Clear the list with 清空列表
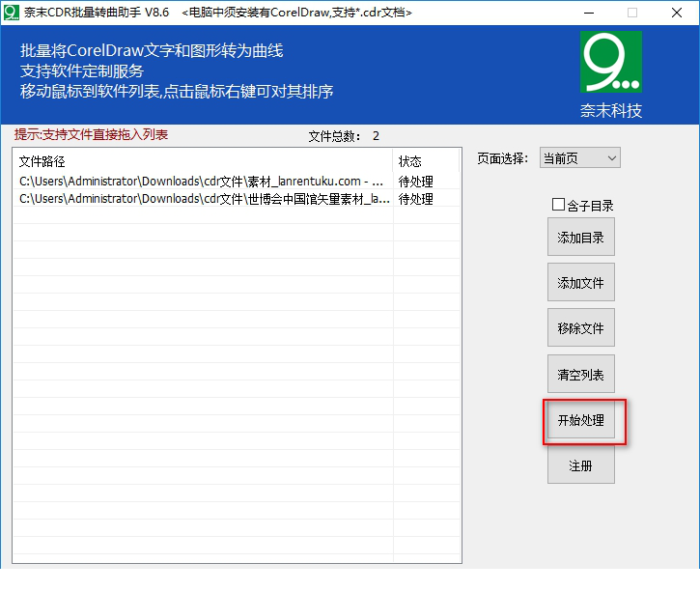Screen dimensions: 700x591 tap(580, 375)
